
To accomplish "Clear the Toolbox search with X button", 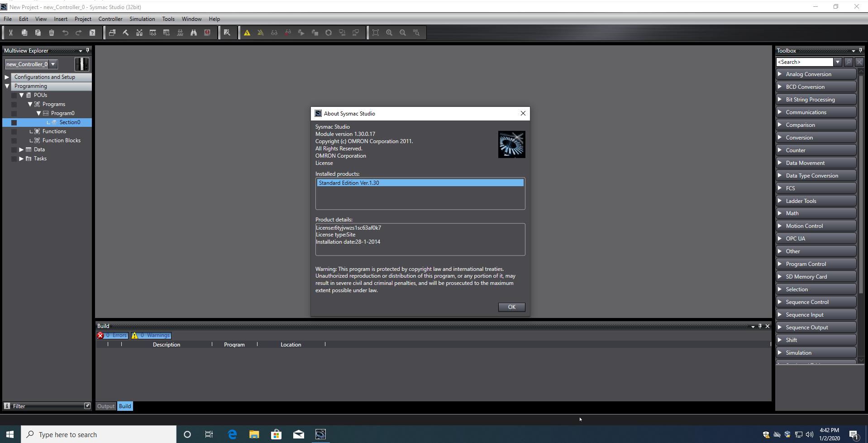I will [859, 62].
